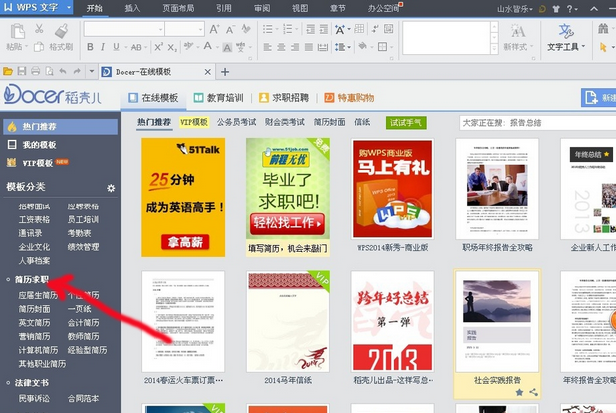Open the 教育培训 section tab
This screenshot has width=616, height=413.
point(218,98)
